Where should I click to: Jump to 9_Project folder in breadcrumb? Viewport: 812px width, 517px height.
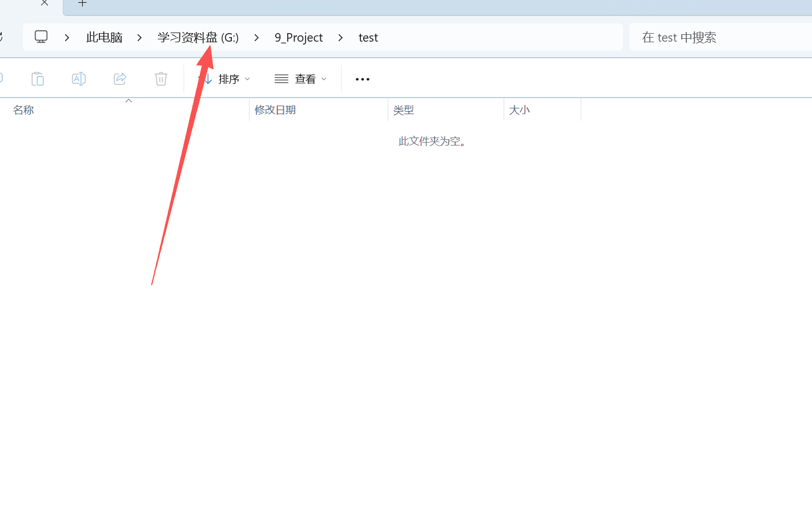[x=298, y=38]
